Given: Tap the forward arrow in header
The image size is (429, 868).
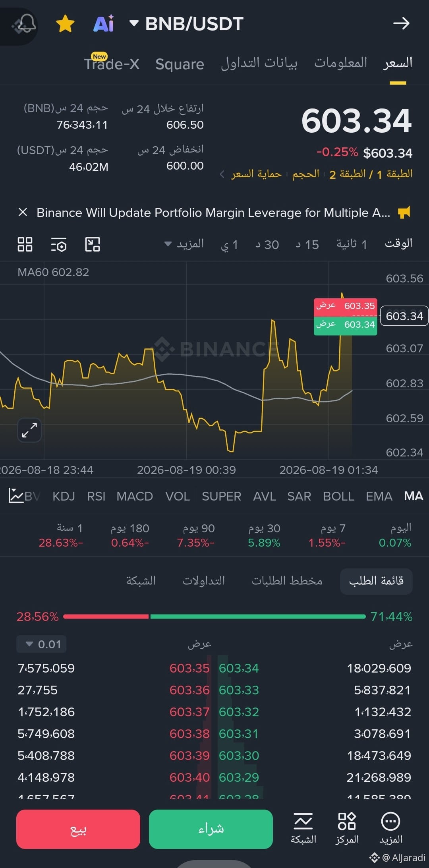Looking at the screenshot, I should 401,23.
